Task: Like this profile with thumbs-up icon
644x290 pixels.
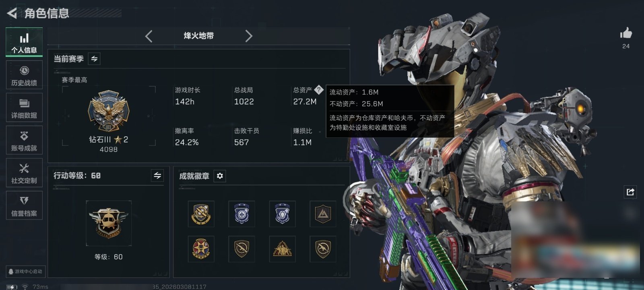Action: 626,33
